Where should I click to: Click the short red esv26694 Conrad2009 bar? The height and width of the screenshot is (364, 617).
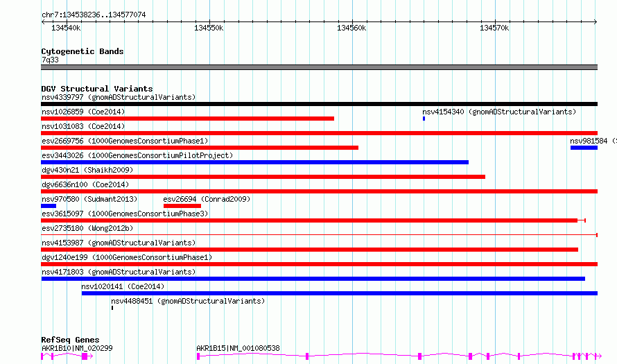[182, 206]
